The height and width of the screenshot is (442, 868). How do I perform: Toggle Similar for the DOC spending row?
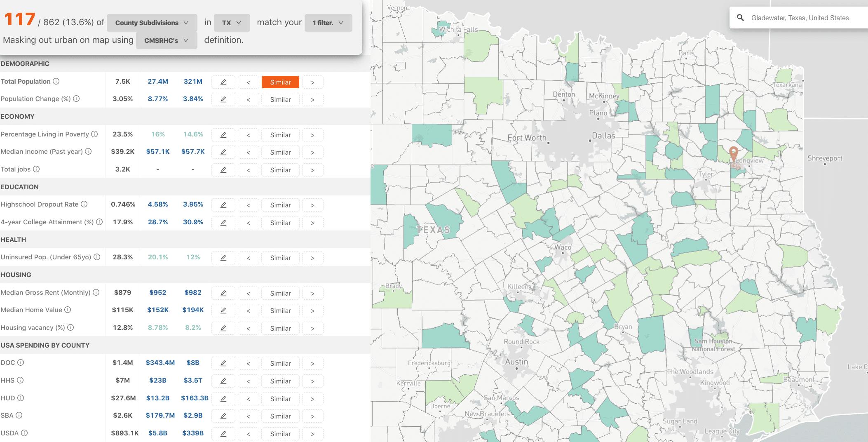280,363
